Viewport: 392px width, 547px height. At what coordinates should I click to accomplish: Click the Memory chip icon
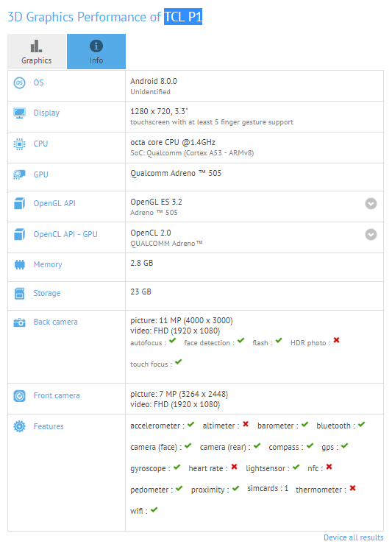20,264
